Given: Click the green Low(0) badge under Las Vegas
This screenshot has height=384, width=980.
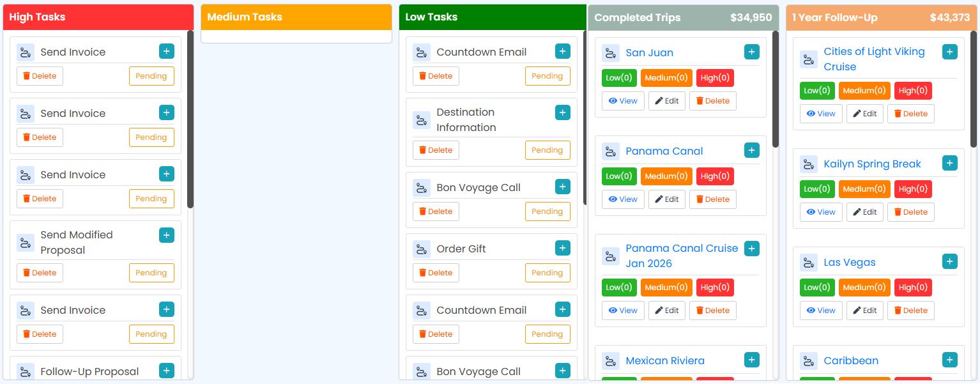Looking at the screenshot, I should 817,287.
